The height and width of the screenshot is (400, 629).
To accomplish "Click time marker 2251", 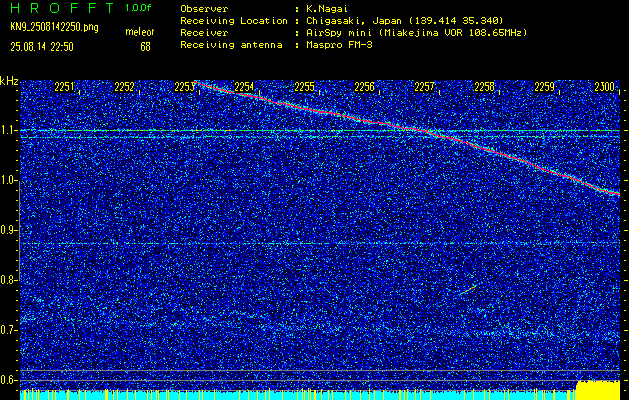I will [65, 87].
